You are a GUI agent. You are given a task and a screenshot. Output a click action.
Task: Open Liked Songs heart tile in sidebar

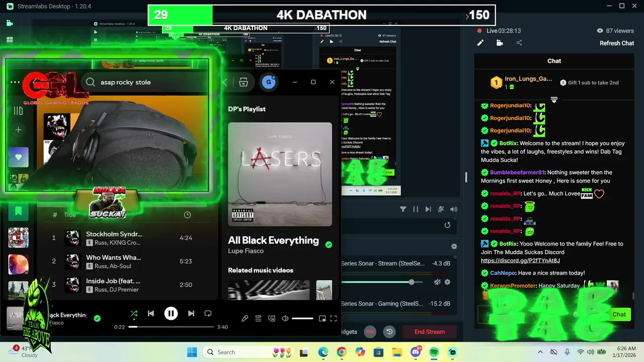(18, 157)
